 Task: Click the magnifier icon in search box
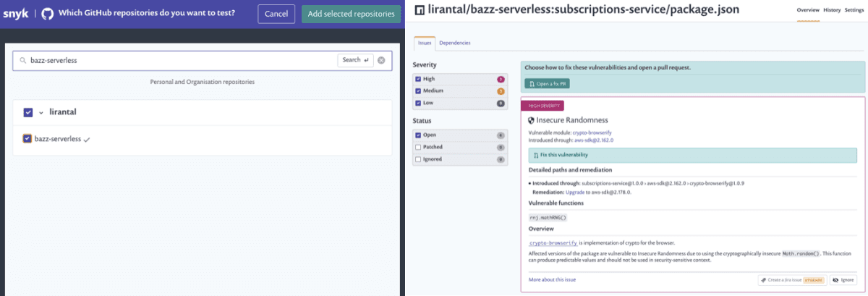24,61
